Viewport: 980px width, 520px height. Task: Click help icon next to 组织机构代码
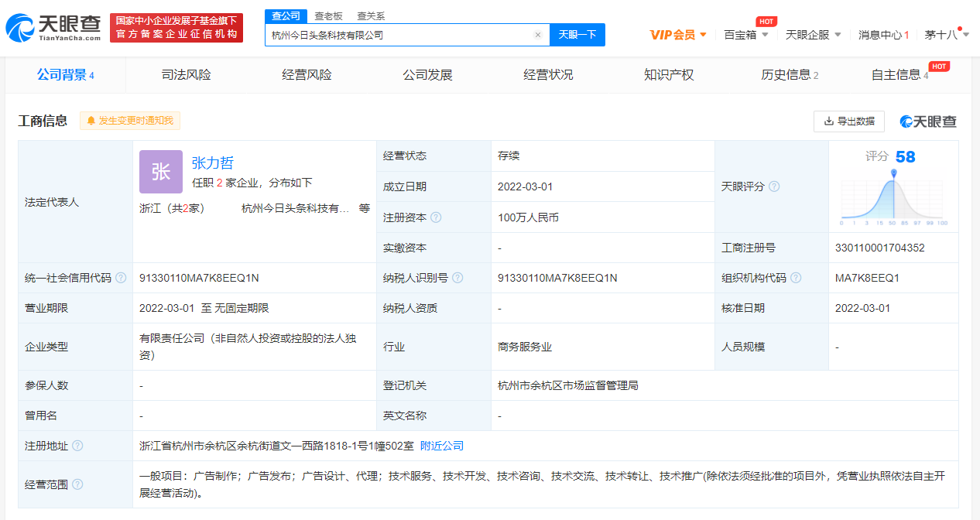796,278
